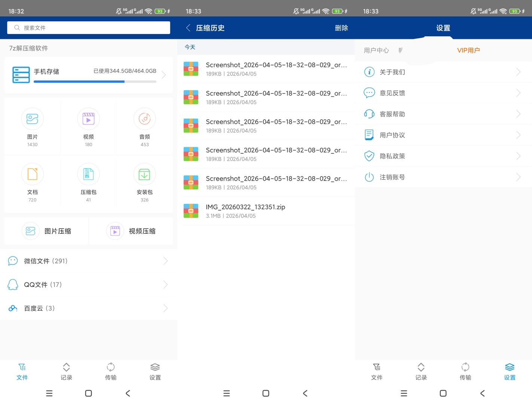Switch to the 传输 tab

[110, 371]
